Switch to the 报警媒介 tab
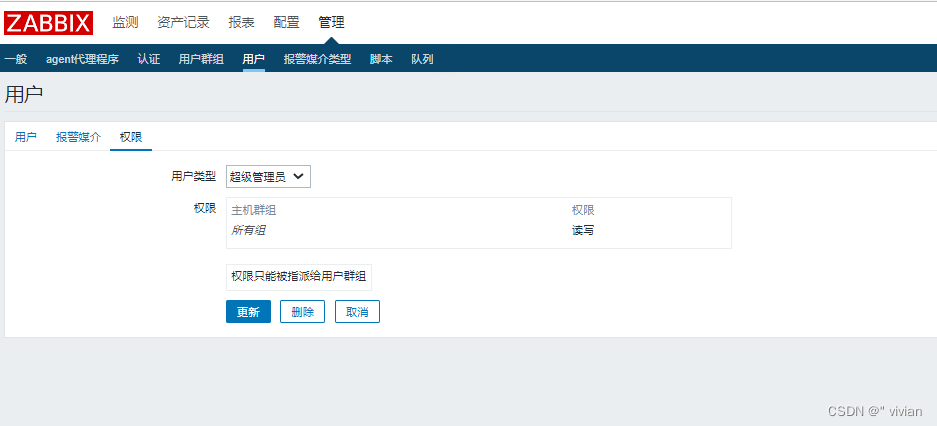This screenshot has height=426, width=937. tap(79, 137)
